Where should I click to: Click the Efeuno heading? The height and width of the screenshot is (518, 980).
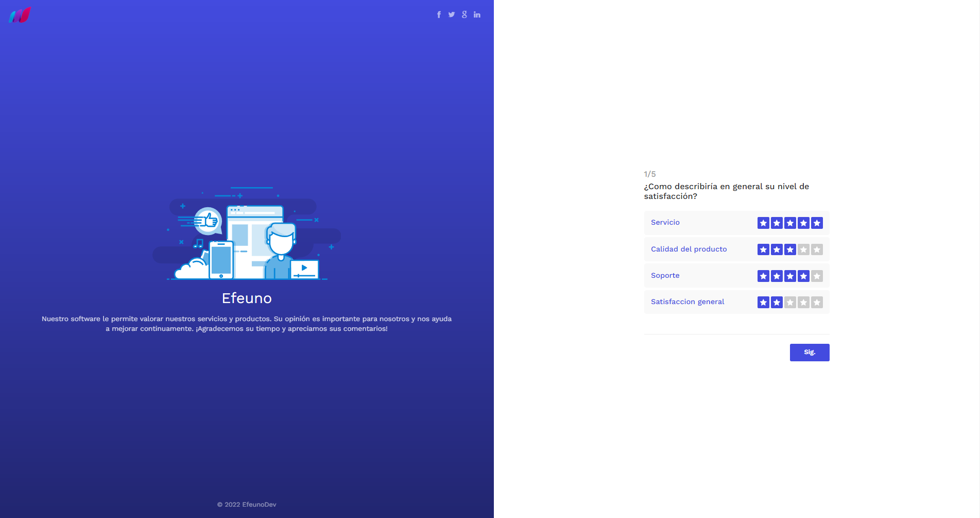click(247, 298)
